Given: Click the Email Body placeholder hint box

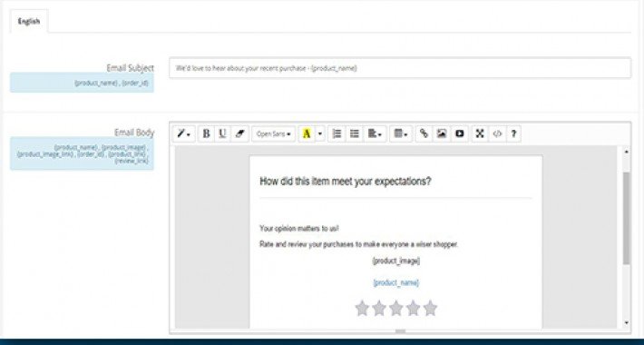Looking at the screenshot, I should pos(83,153).
